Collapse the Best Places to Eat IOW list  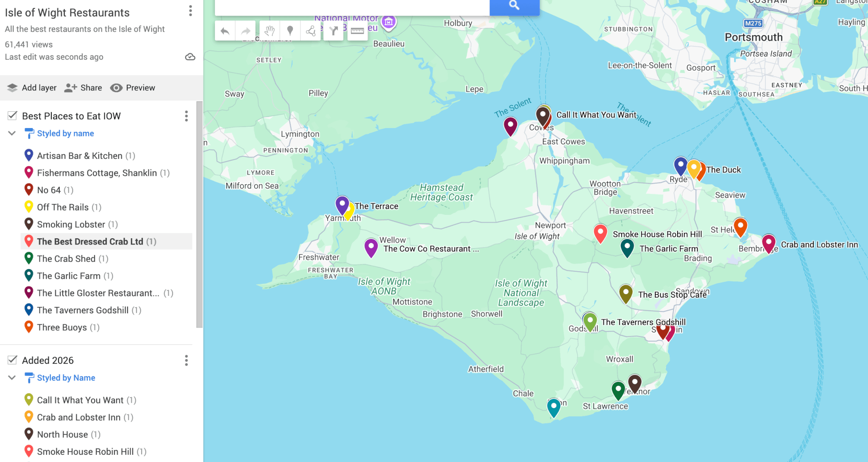pyautogui.click(x=12, y=134)
